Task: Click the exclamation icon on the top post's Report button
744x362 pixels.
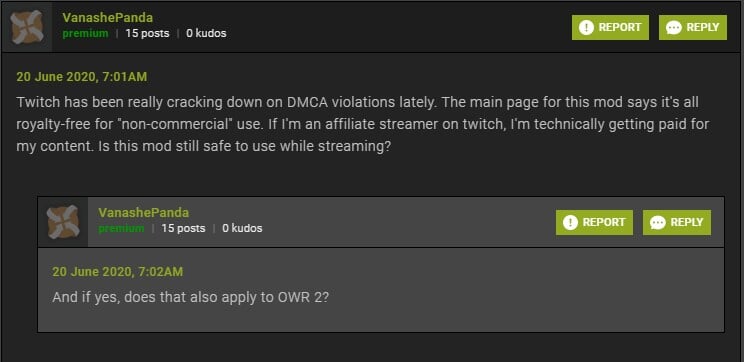Action: [586, 28]
